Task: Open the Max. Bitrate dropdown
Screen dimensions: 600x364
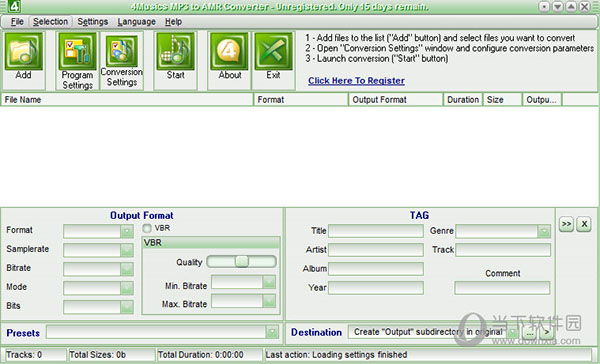Action: click(269, 301)
